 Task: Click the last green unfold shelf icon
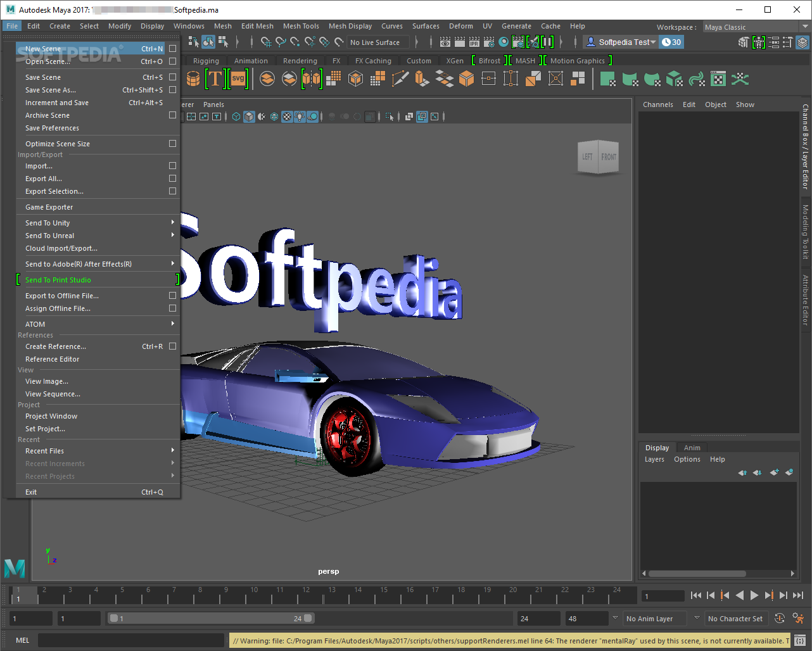pos(740,79)
